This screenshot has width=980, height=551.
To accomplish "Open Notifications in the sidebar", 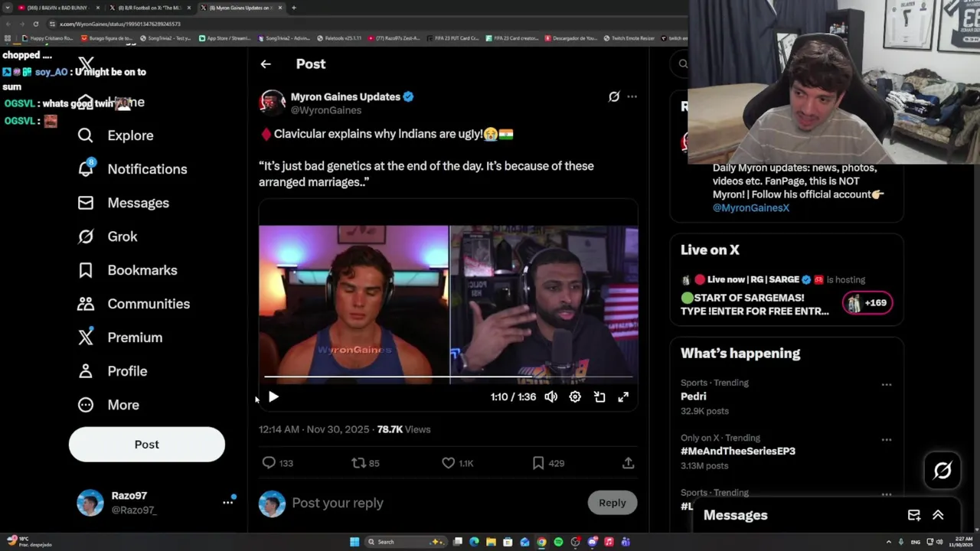I will pos(132,169).
